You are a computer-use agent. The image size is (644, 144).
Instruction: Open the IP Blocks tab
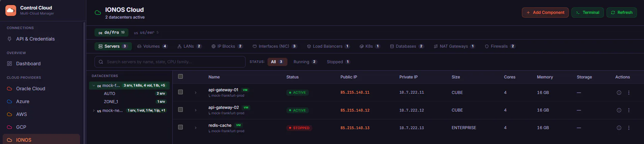tap(227, 46)
